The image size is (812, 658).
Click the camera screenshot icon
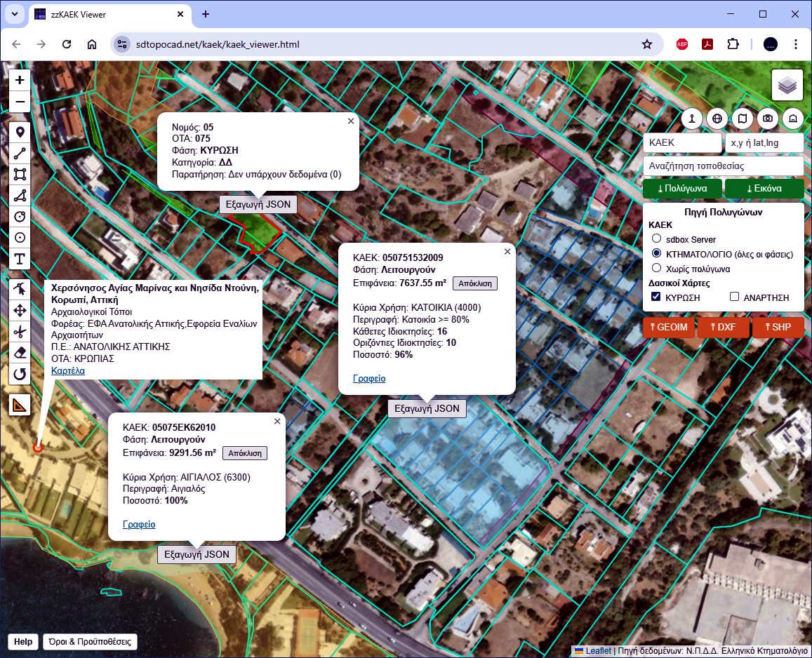(x=768, y=119)
